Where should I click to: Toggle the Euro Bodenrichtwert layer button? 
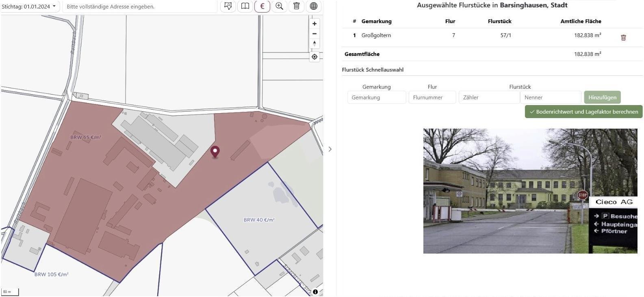tap(262, 6)
